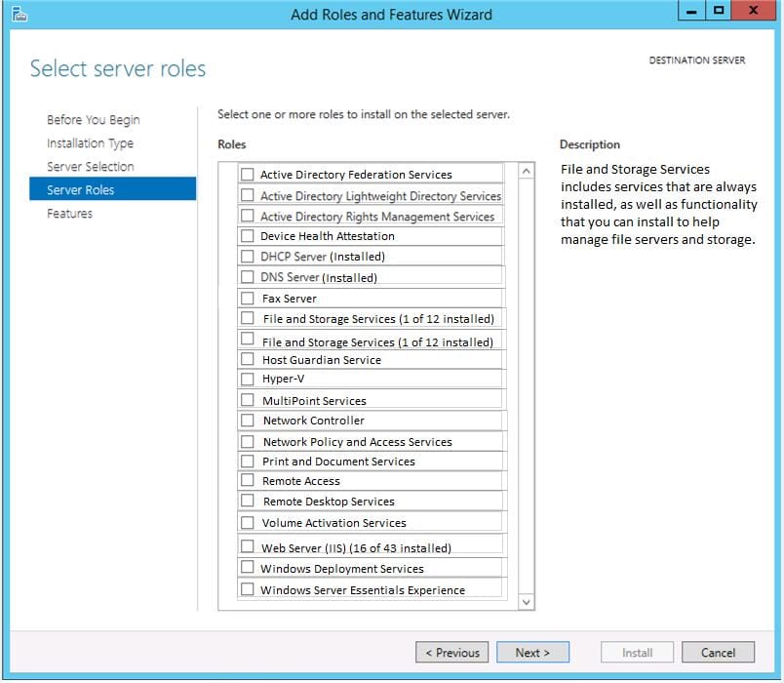Click the roles list scrollbar track

coord(526,386)
